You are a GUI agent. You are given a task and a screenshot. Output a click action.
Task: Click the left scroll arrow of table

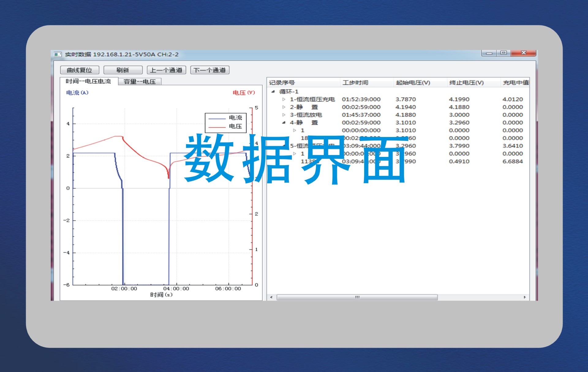(271, 297)
